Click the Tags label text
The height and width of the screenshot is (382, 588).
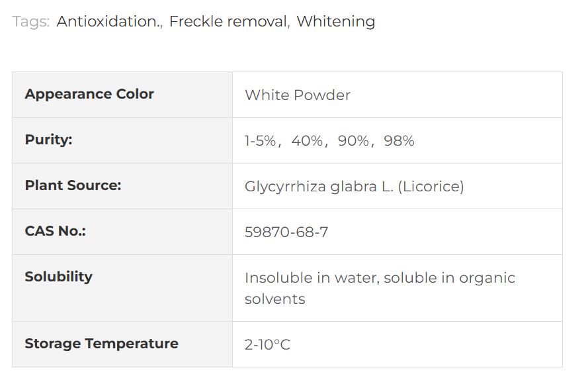[x=30, y=21]
